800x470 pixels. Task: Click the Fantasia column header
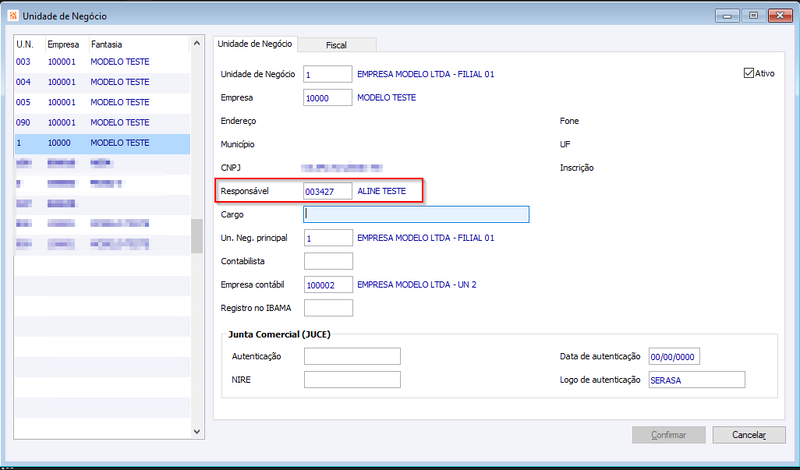tap(139, 44)
